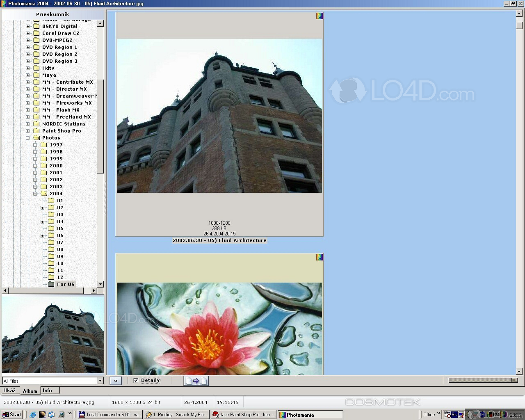
Task: Click the Photomania taskbar button
Action: pyautogui.click(x=310, y=415)
